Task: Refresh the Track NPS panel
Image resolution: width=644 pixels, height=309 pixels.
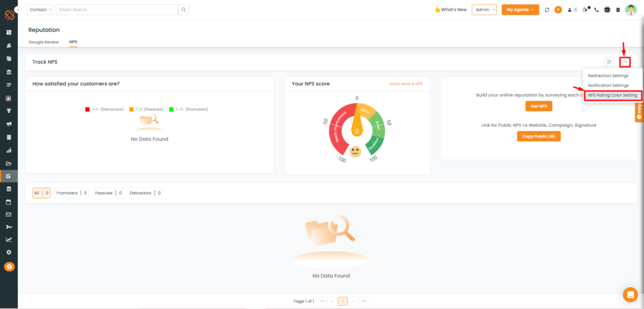Action: (x=609, y=62)
